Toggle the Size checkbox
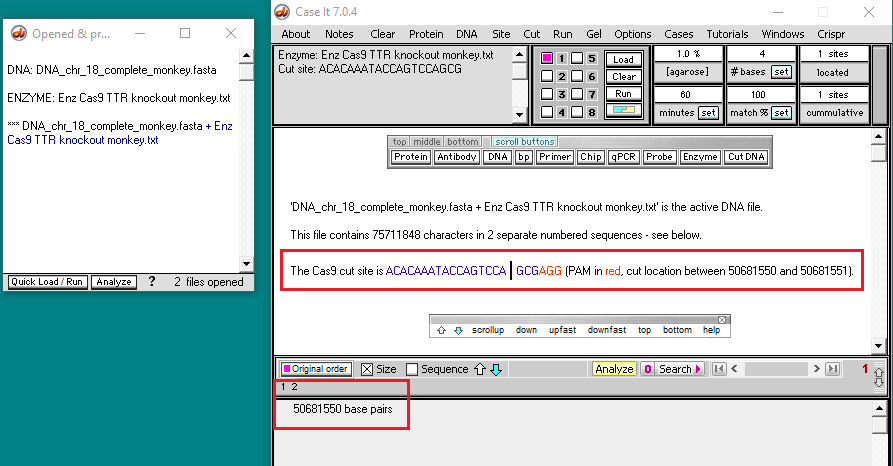This screenshot has width=893, height=466. coord(366,369)
